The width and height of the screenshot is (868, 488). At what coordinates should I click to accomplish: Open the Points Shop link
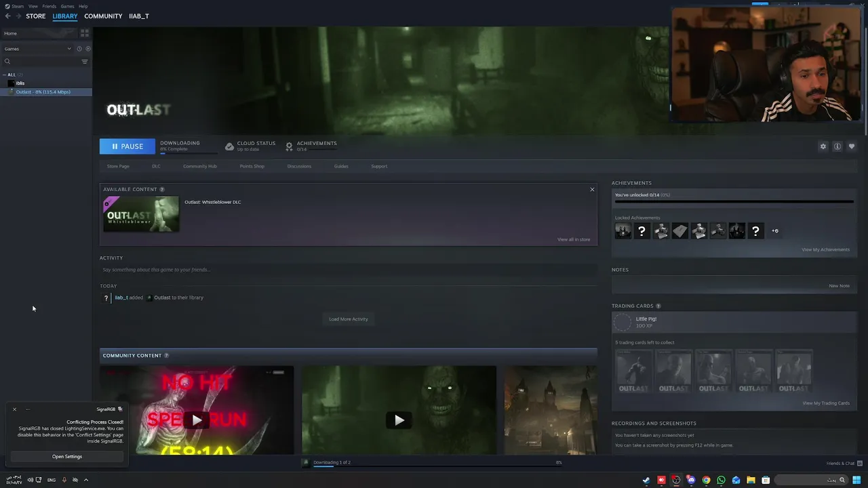point(252,166)
